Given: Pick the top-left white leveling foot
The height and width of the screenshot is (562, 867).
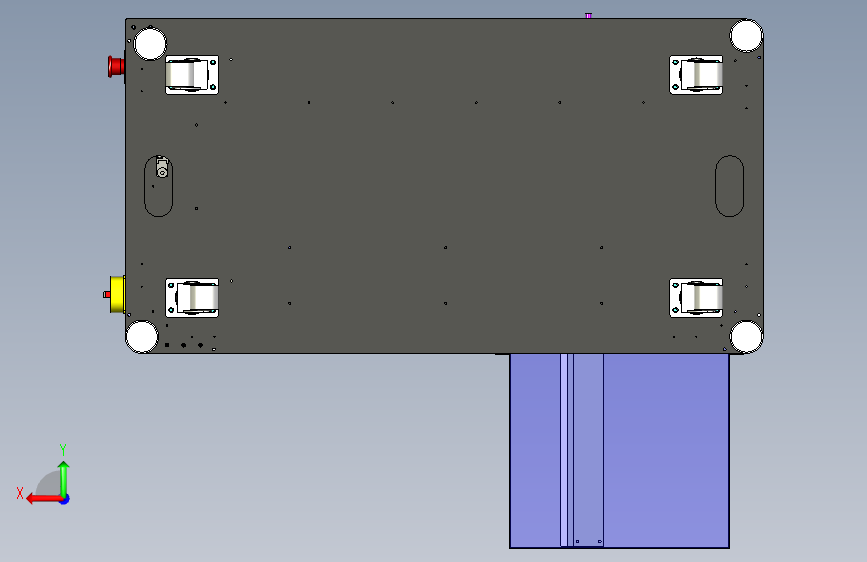Looking at the screenshot, I should coord(150,44).
